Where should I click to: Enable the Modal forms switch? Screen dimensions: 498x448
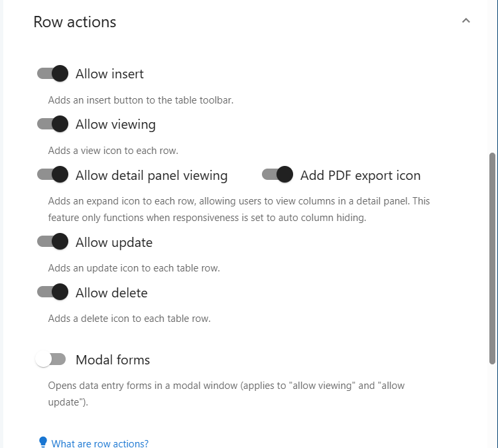coord(51,359)
